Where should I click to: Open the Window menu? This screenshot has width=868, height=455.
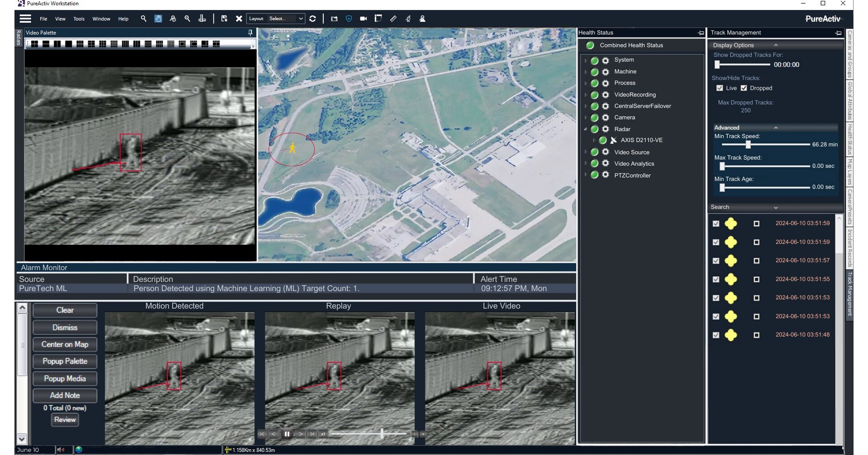point(101,19)
